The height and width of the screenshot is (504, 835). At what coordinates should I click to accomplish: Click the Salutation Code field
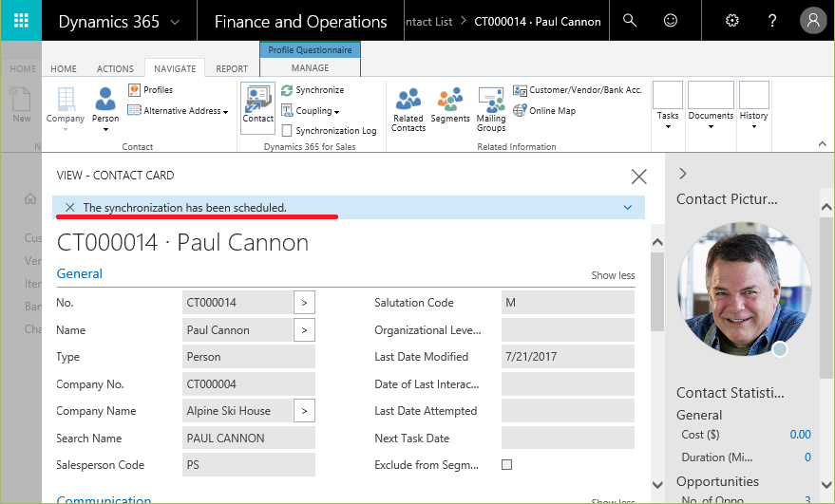[568, 302]
